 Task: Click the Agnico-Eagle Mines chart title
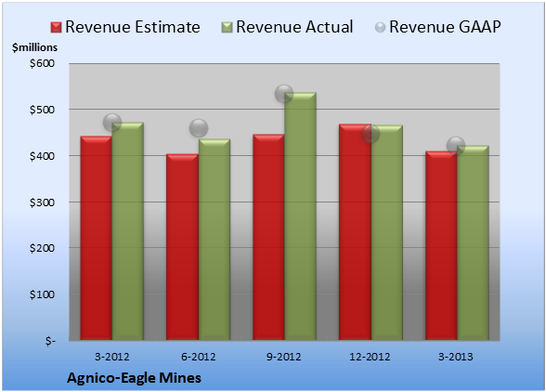134,378
